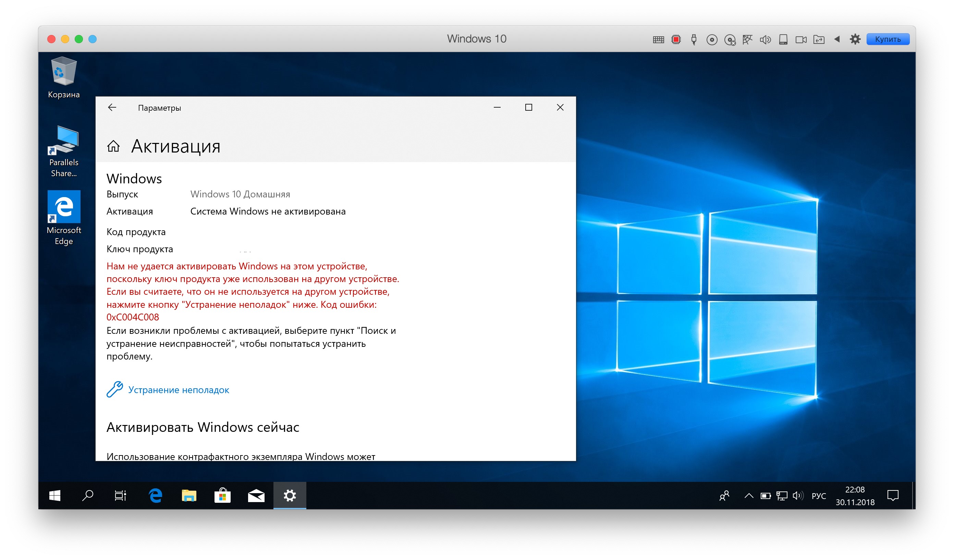
Task: Open the shared folder icon with arrows
Action: [x=819, y=39]
